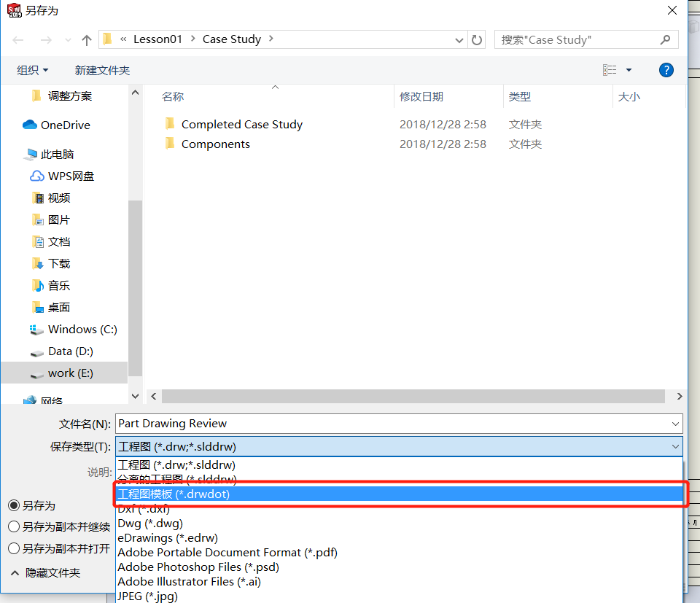
Task: Select the 另存为 radio button
Action: tap(14, 506)
